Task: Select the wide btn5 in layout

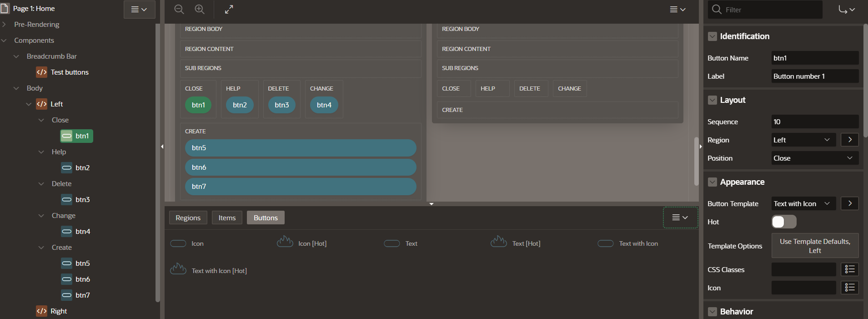Action: (x=301, y=148)
